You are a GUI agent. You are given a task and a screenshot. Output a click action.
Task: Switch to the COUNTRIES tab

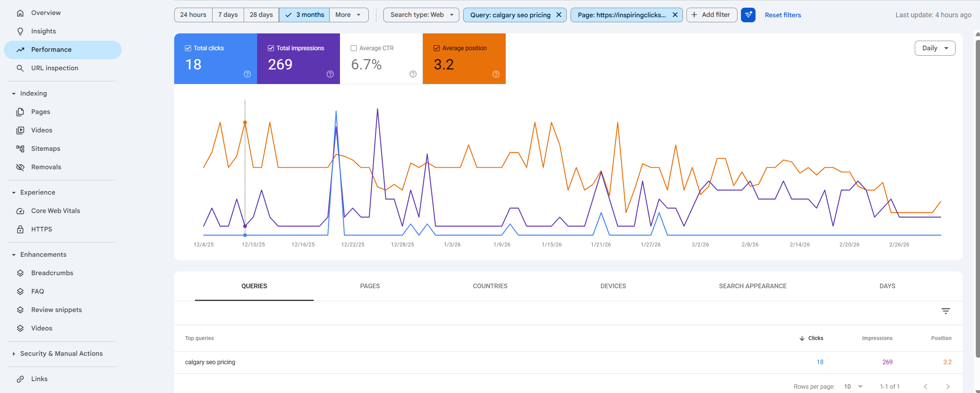[490, 286]
